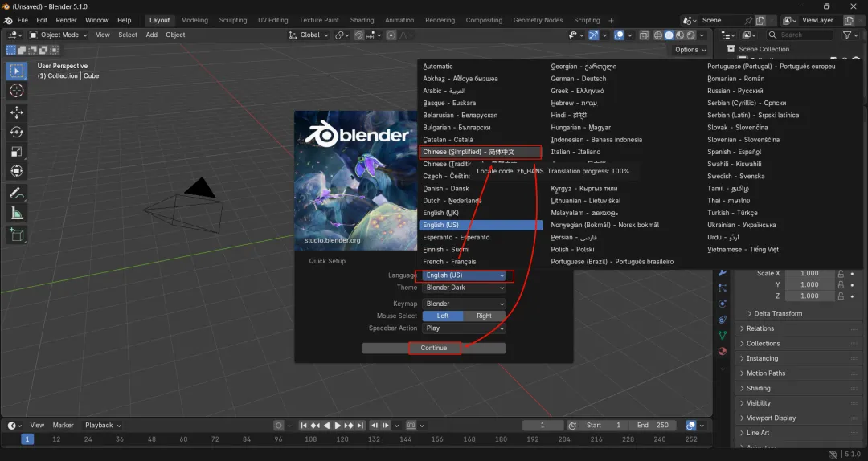This screenshot has height=461, width=868.
Task: Select the Measure tool
Action: [17, 213]
